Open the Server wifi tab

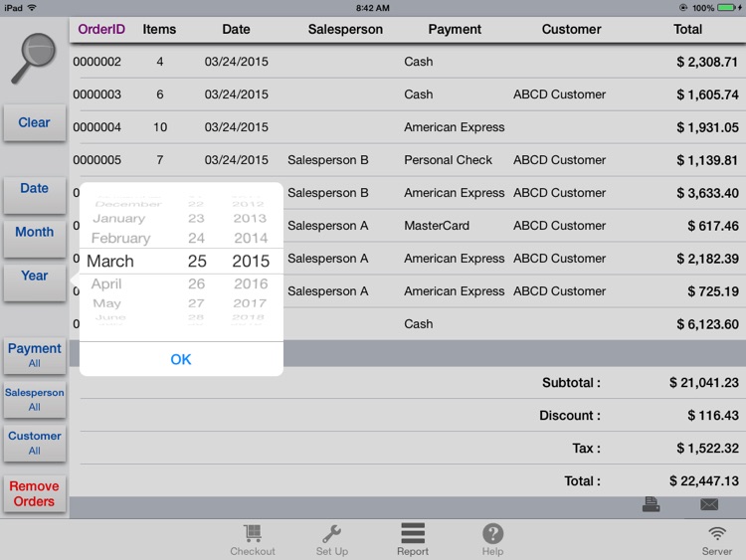716,541
